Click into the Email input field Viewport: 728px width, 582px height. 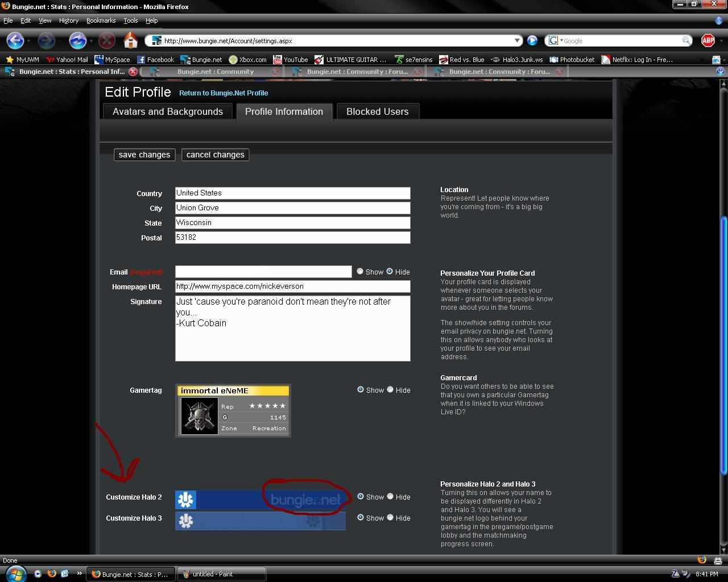[263, 272]
